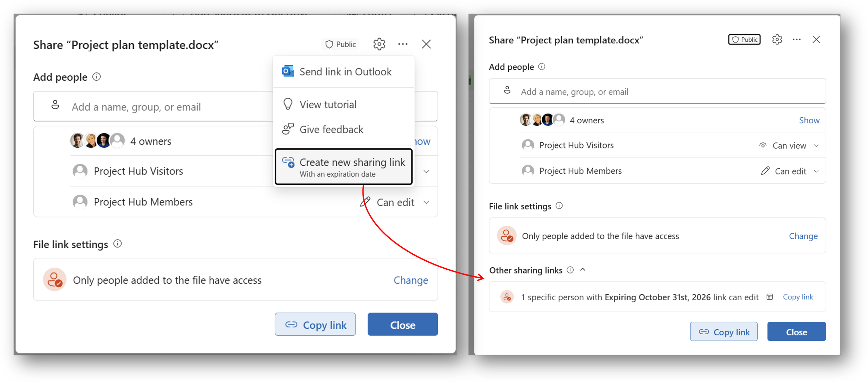
Task: Close left share dialog with X
Action: 426,44
